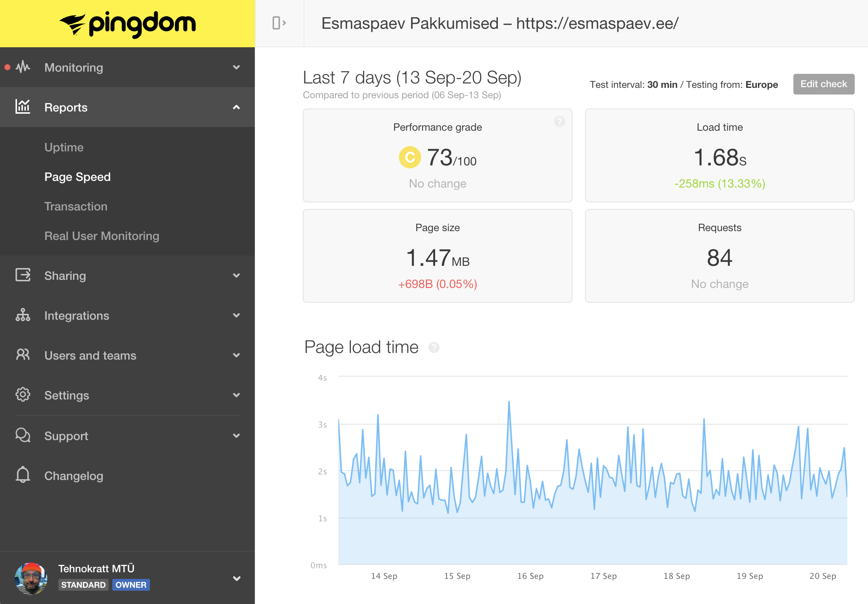Click the Integrations menu label
Viewport: 868px width, 604px height.
tap(77, 316)
